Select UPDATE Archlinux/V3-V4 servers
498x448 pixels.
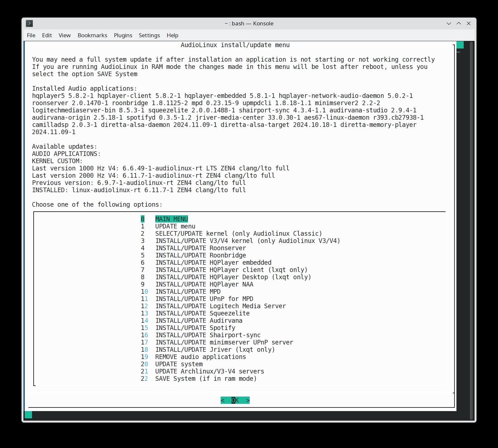[202, 371]
